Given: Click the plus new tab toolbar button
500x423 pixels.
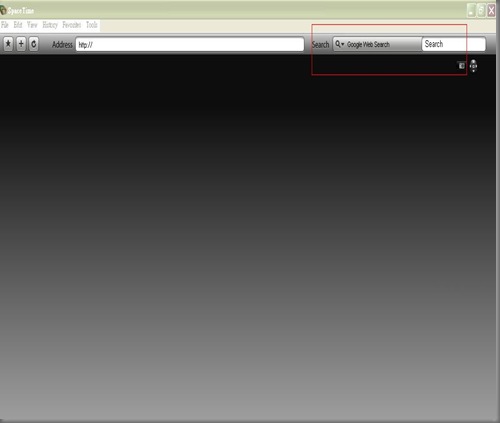Looking at the screenshot, I should (21, 44).
